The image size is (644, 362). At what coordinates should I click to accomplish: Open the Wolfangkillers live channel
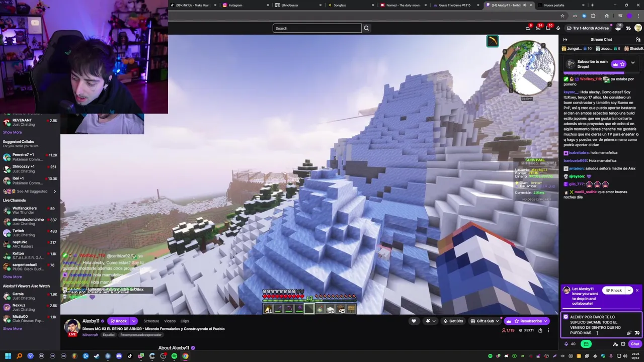[30, 210]
